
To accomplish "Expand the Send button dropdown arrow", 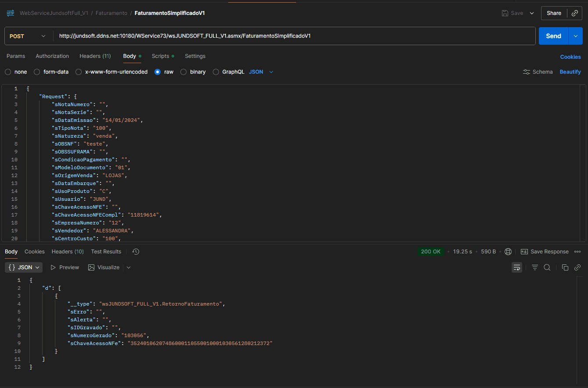I will [575, 36].
